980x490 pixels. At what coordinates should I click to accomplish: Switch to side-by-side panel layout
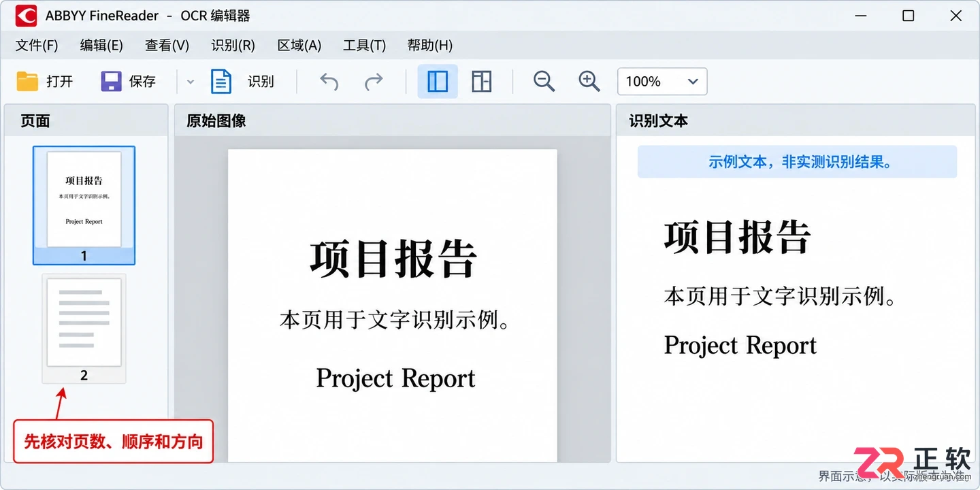coord(438,82)
